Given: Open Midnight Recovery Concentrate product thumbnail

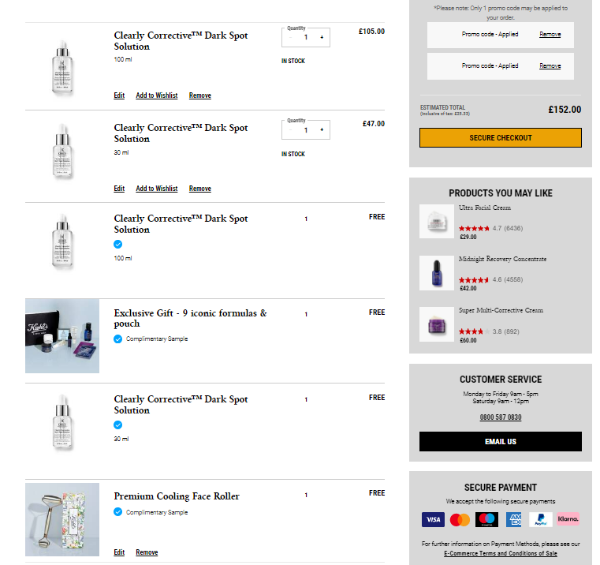Looking at the screenshot, I should [x=436, y=272].
